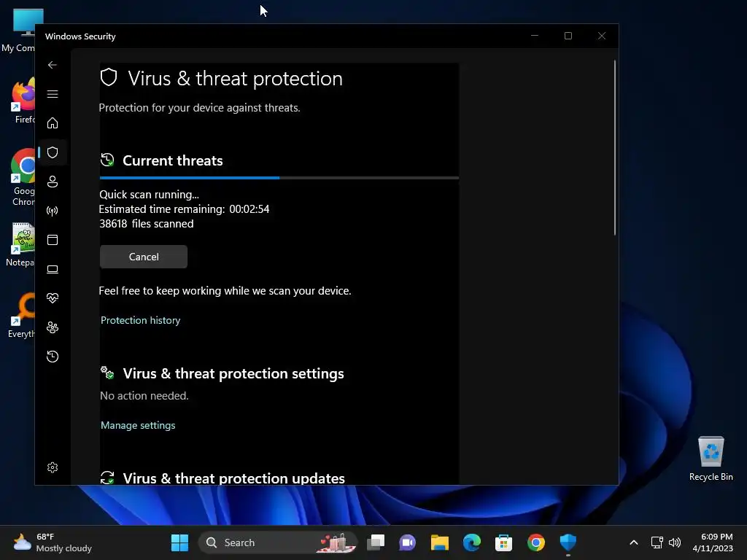The image size is (747, 560).
Task: Open Windows Security settings gear
Action: (x=53, y=467)
